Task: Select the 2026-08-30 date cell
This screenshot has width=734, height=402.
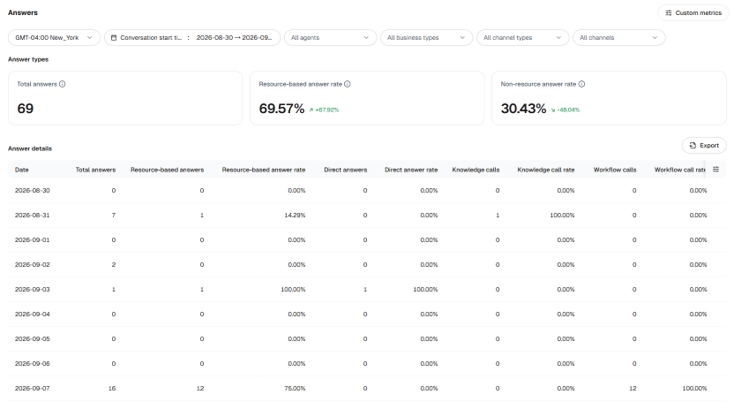Action: tap(32, 190)
